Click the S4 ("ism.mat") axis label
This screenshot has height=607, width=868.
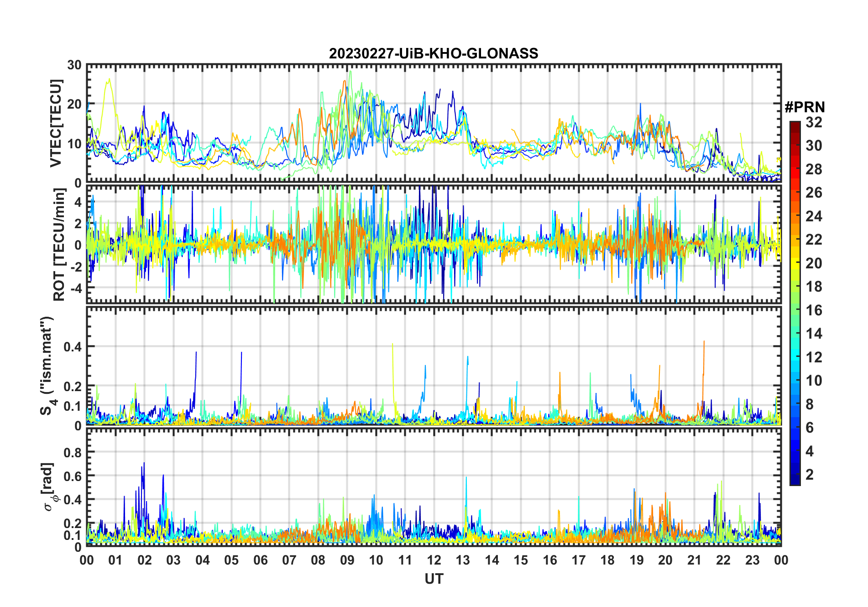pos(47,366)
